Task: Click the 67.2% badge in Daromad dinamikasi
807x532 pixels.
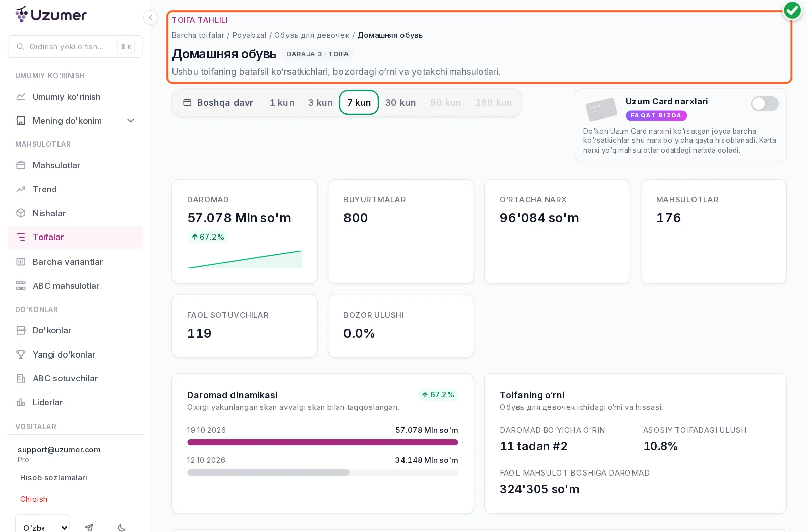Action: point(438,395)
